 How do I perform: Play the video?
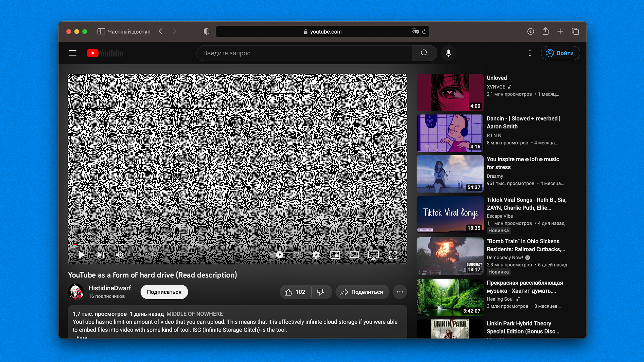82,255
